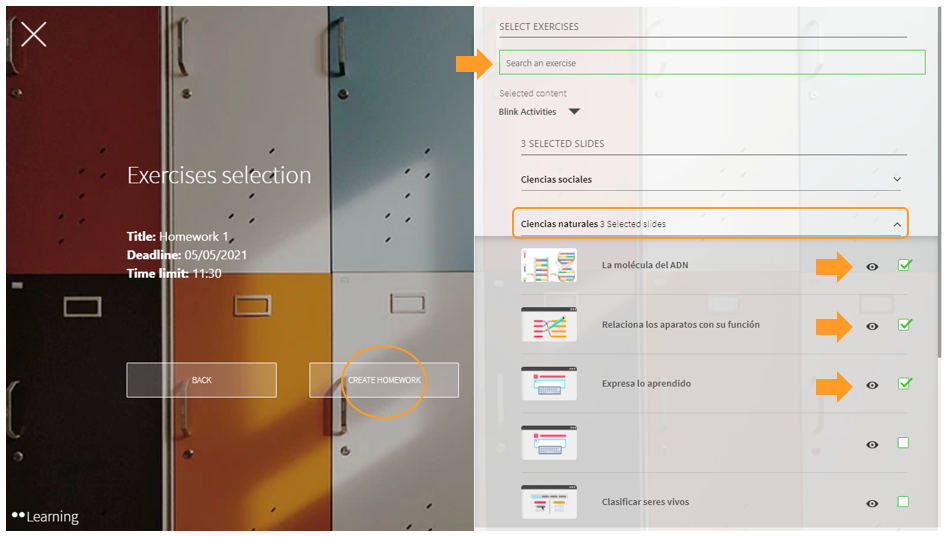Untick the Expresa lo aprendido checkbox
Image resolution: width=947 pixels, height=537 pixels.
[904, 384]
